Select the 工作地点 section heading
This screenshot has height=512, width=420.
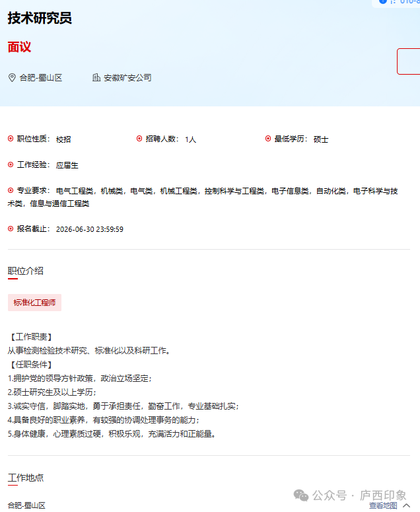tap(26, 478)
